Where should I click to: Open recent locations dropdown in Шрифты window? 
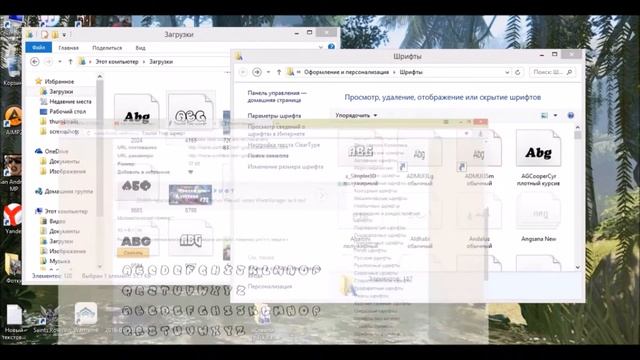point(268,72)
